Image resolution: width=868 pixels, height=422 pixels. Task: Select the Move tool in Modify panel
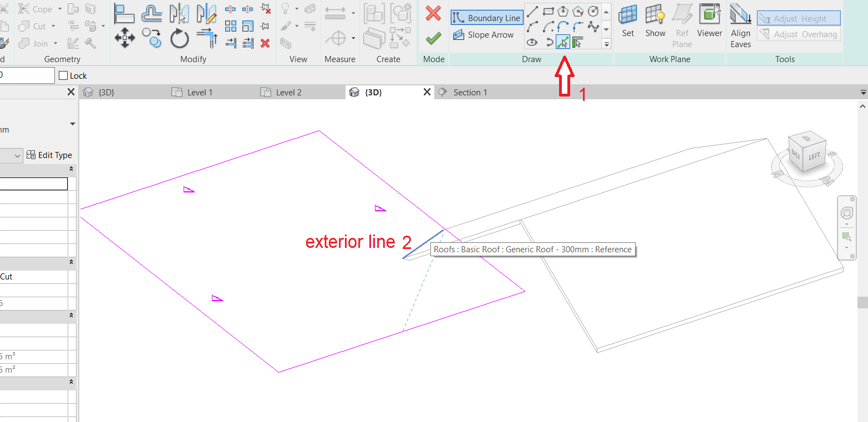[x=125, y=38]
